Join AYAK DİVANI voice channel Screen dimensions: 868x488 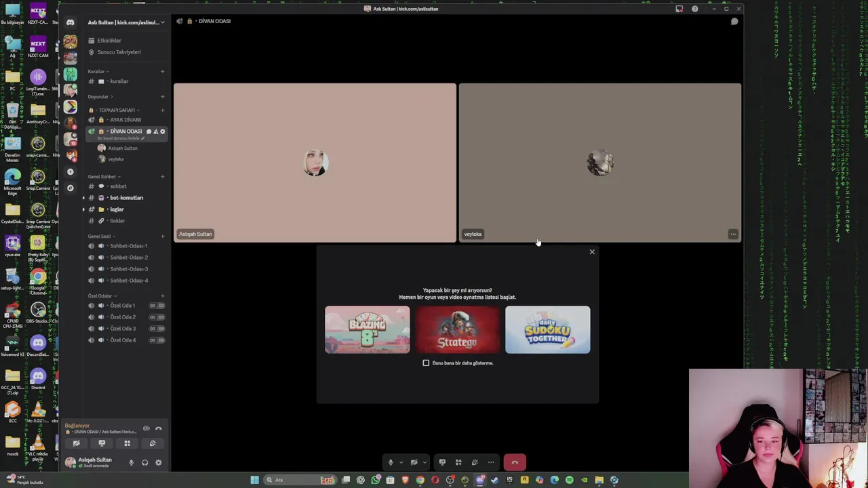[x=125, y=120]
